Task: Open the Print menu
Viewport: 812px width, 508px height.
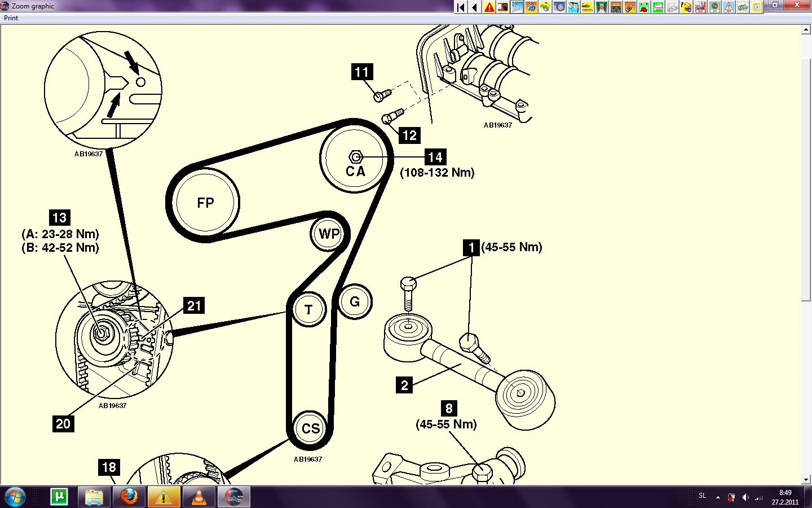Action: coord(11,18)
